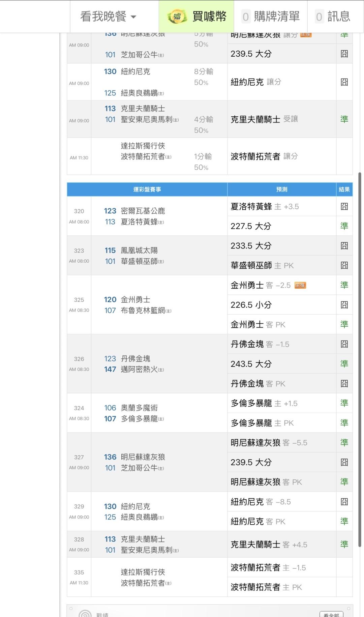Click the 波特蘭拓荒者 主 PK prediction
The image size is (364, 617).
(x=266, y=587)
